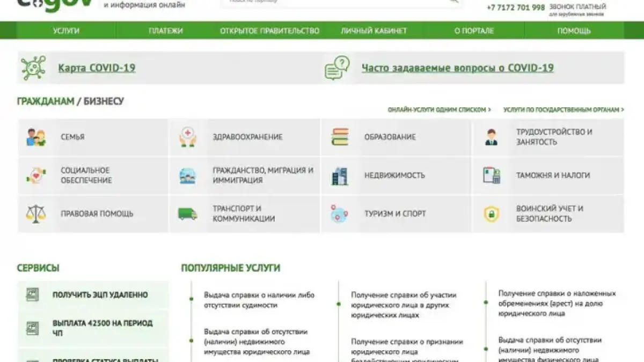Click the Образование books icon
The width and height of the screenshot is (644, 362).
[340, 137]
